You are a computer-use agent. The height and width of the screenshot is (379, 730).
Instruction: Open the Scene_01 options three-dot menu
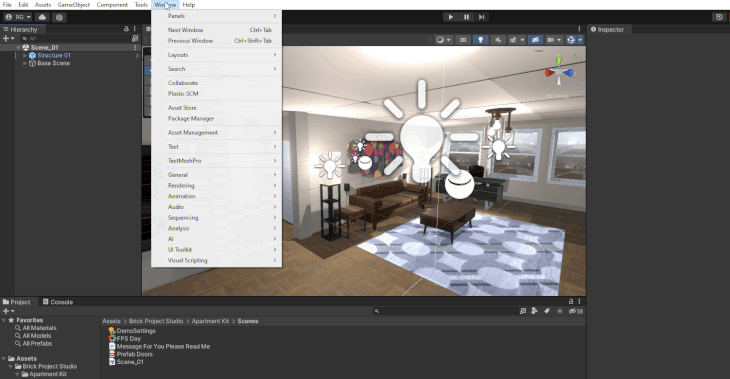135,47
